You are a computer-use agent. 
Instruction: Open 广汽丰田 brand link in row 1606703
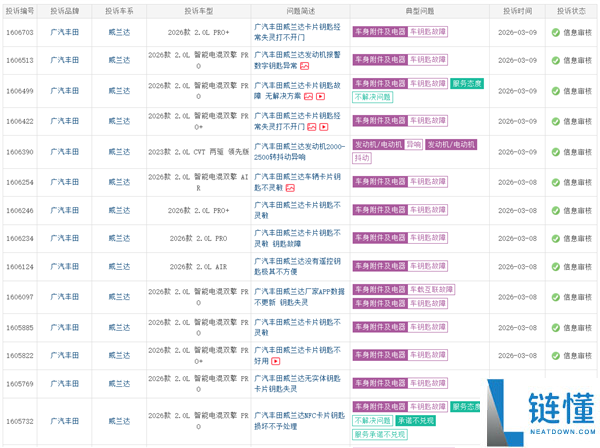click(x=64, y=33)
